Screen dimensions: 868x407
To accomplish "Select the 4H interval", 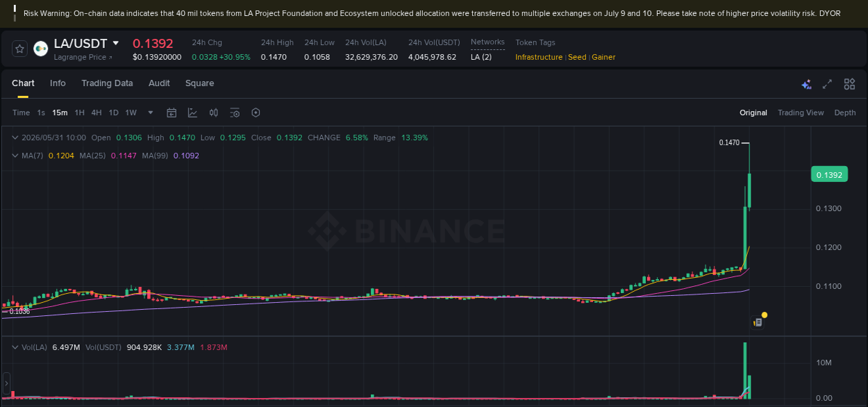I will [97, 113].
